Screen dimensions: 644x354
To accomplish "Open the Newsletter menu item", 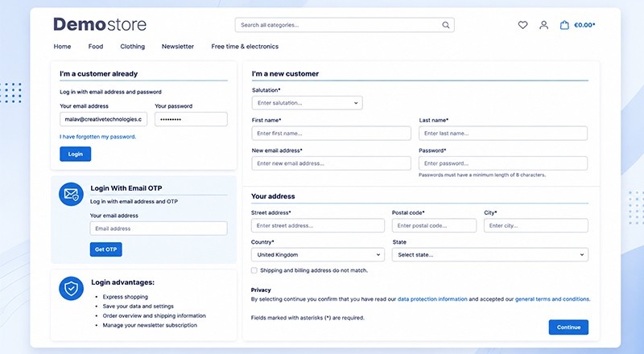I will click(177, 47).
